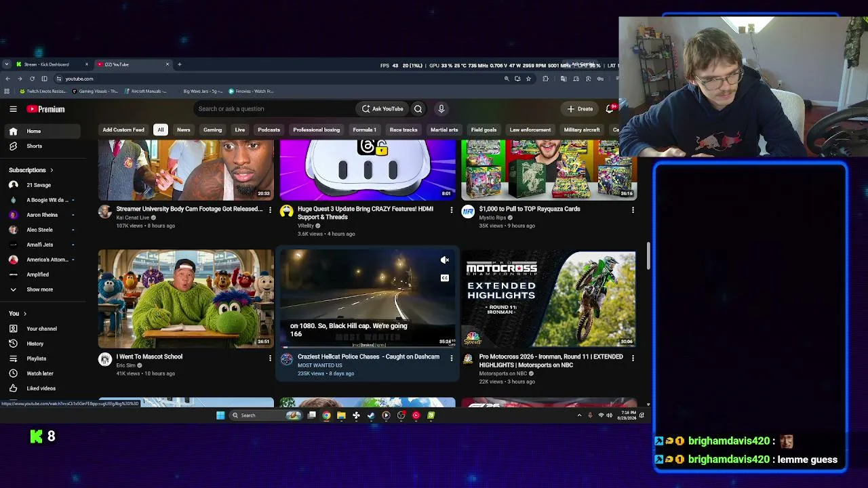The image size is (868, 488).
Task: Bookmark this page with the star icon
Action: 528,79
